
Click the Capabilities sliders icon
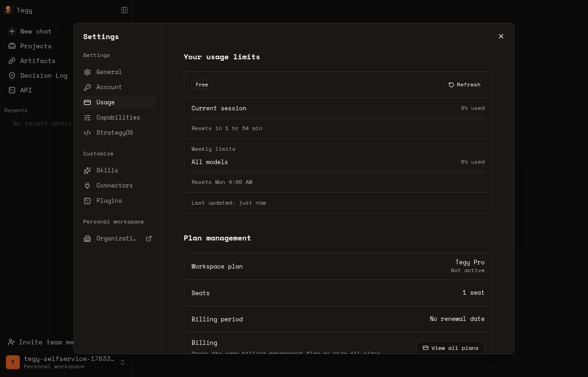[87, 118]
